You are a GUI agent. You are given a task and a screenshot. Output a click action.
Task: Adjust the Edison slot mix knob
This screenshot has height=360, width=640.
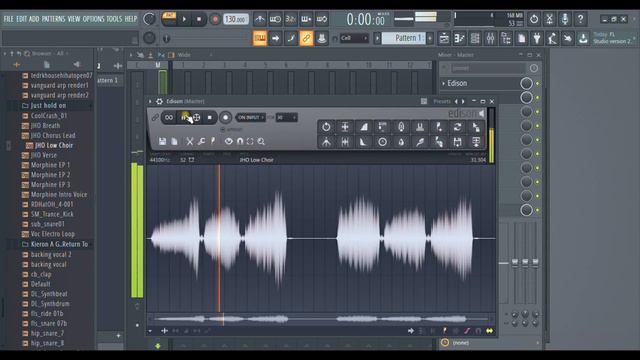pyautogui.click(x=527, y=83)
